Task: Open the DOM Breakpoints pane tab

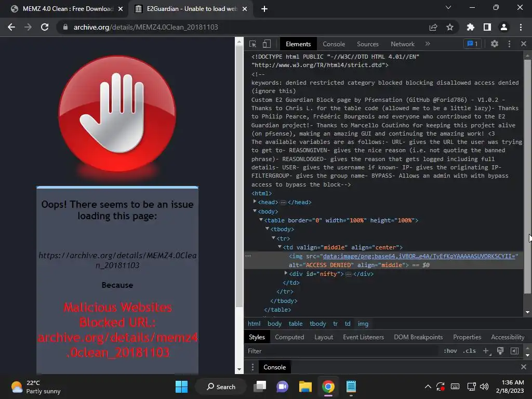Action: tap(418, 337)
